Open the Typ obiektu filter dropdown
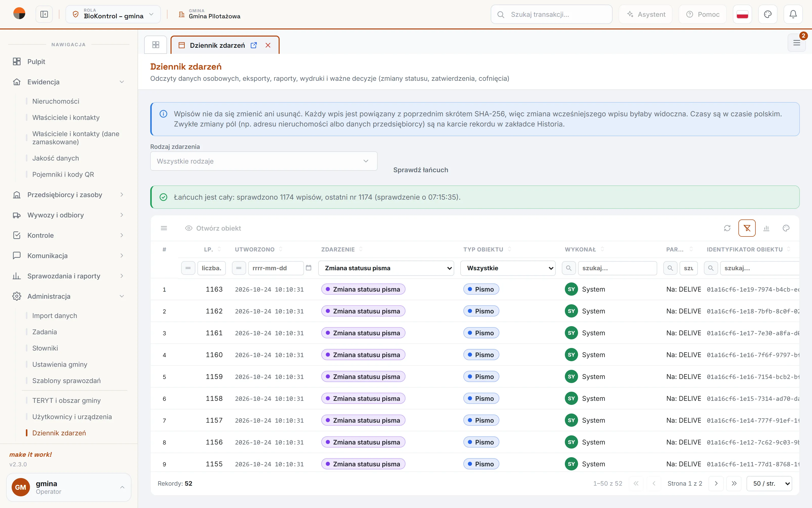812x508 pixels. tap(508, 268)
